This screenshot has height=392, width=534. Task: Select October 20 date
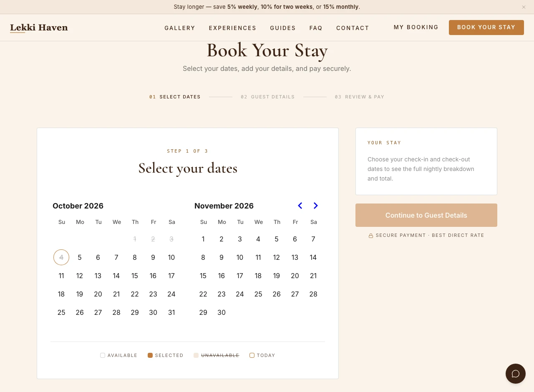[98, 294]
